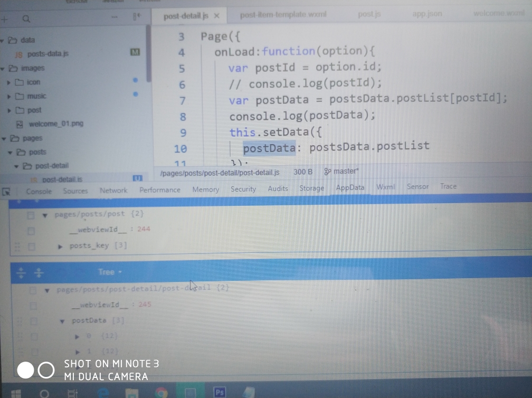
Task: Open Windows Start menu
Action: coord(16,394)
